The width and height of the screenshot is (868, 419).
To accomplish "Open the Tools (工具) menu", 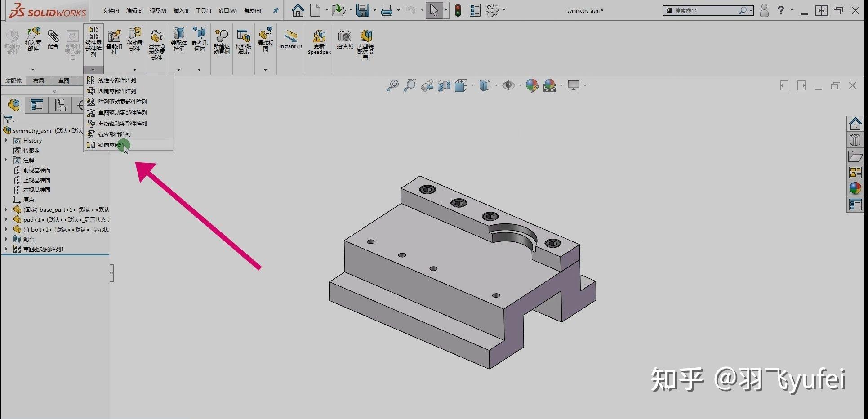I will (203, 11).
